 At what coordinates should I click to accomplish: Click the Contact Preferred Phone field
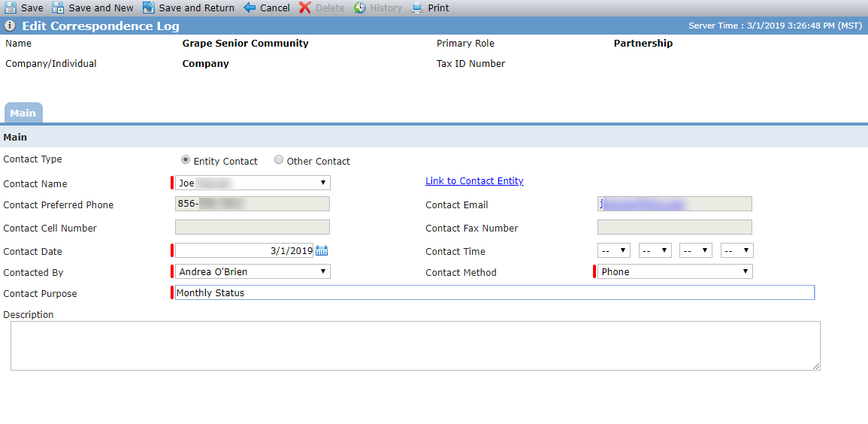253,204
